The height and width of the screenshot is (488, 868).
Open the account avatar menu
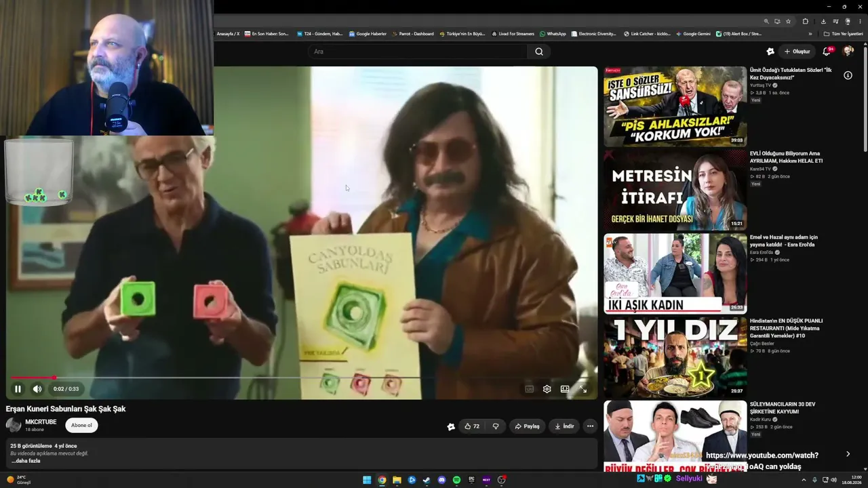(x=848, y=52)
